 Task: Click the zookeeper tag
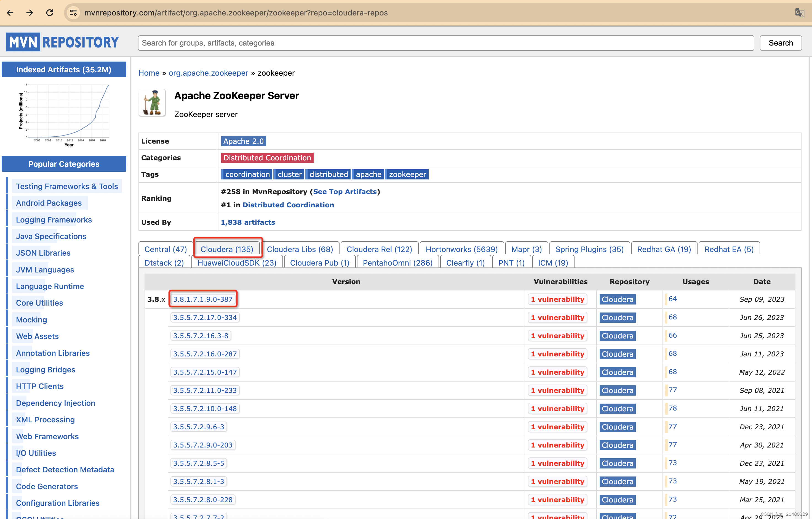[x=407, y=174]
